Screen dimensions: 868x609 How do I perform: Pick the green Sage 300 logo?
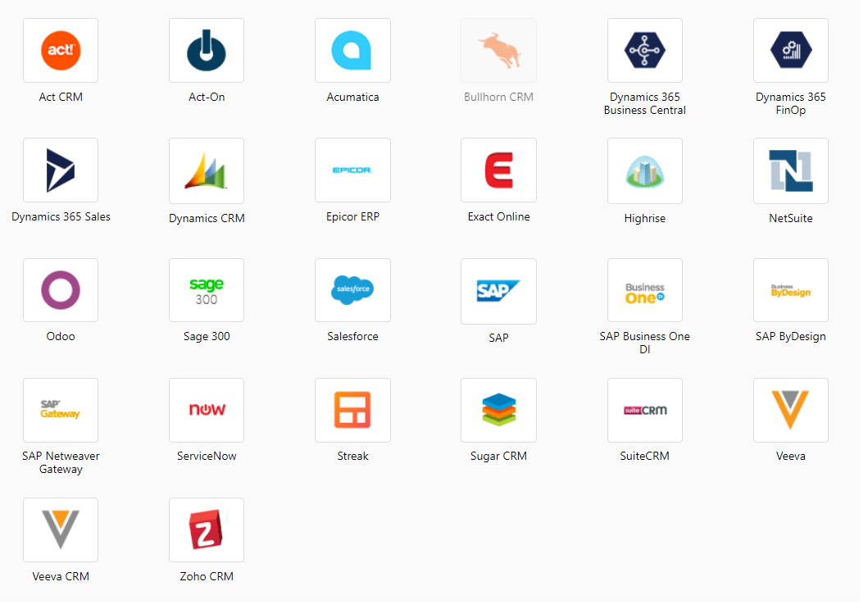coord(207,290)
